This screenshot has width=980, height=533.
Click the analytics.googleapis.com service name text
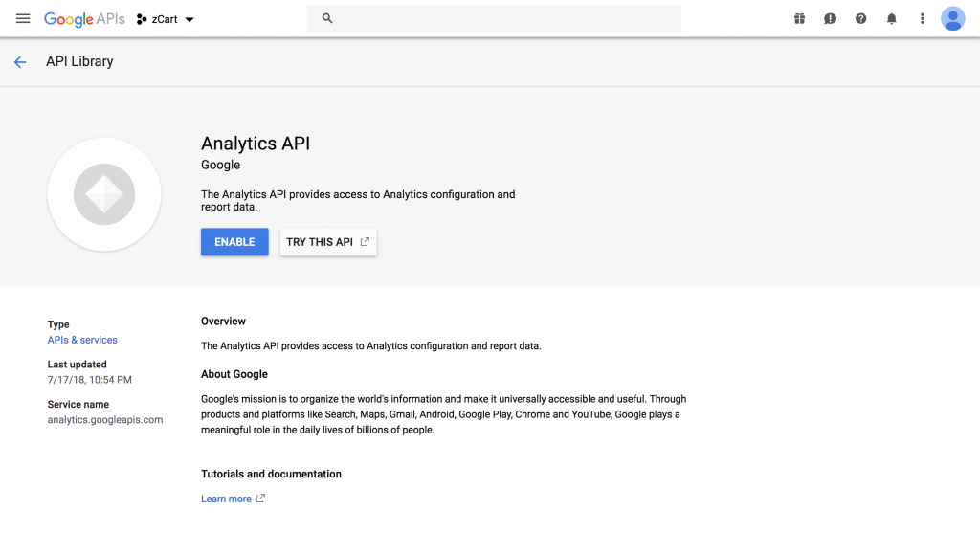pos(105,419)
